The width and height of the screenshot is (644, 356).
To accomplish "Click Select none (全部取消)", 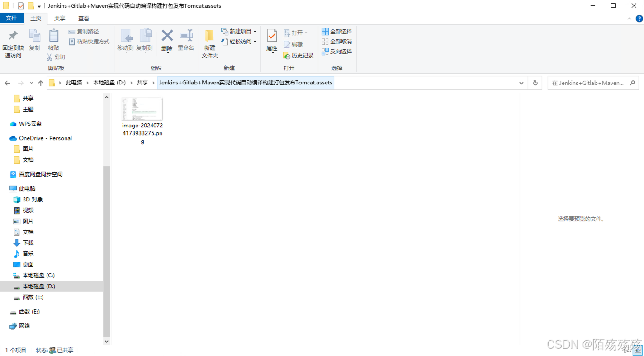I will click(336, 42).
